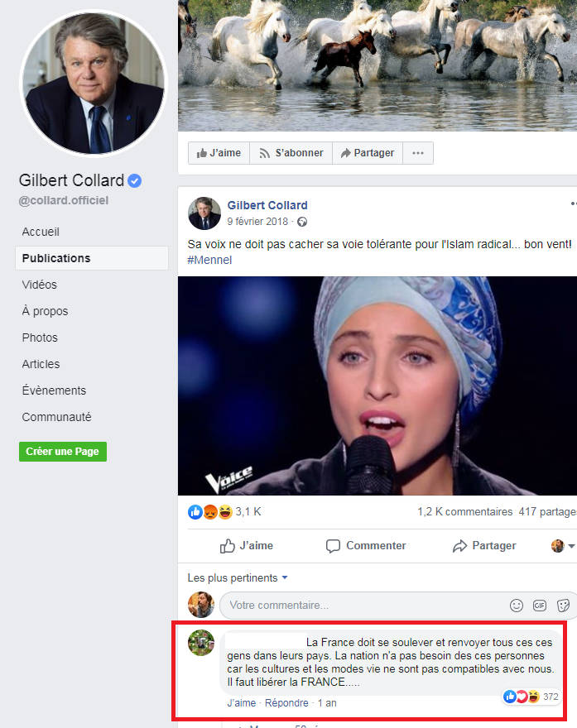Toggle S'abonner to follow the page
This screenshot has height=728, width=577.
[x=291, y=153]
